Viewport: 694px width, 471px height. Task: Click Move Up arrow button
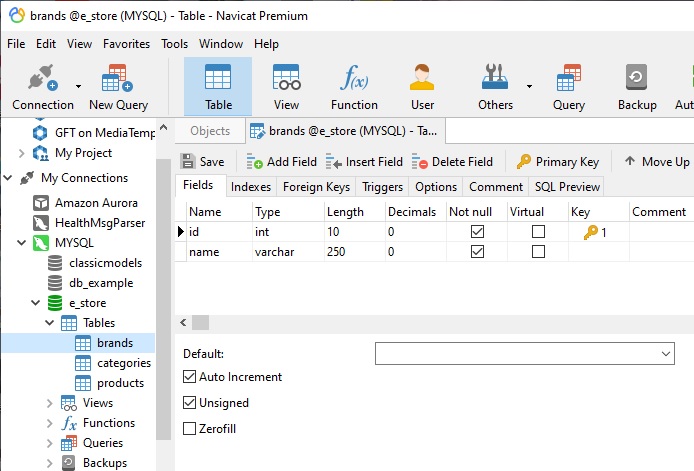pyautogui.click(x=657, y=162)
